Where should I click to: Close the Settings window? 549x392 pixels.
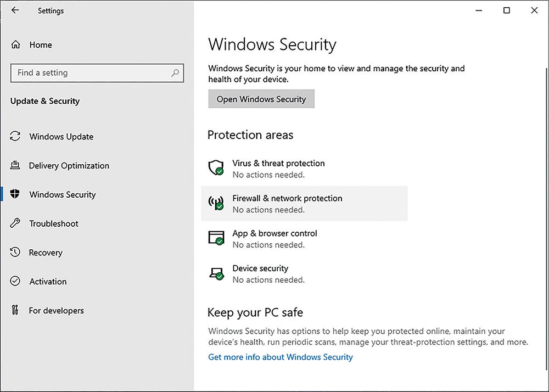pyautogui.click(x=534, y=10)
